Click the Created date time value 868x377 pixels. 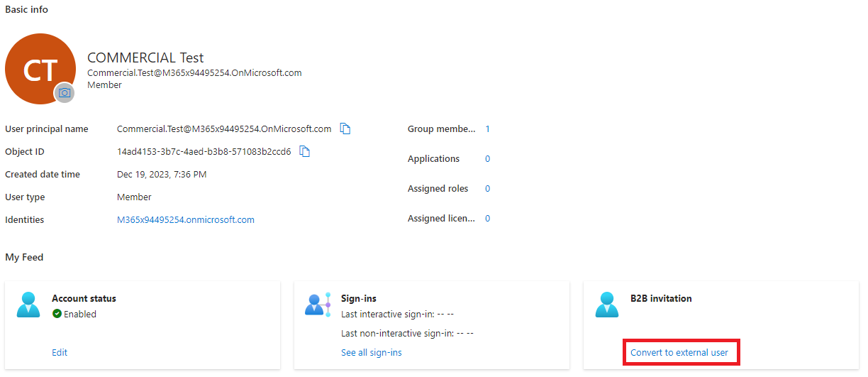coord(161,175)
